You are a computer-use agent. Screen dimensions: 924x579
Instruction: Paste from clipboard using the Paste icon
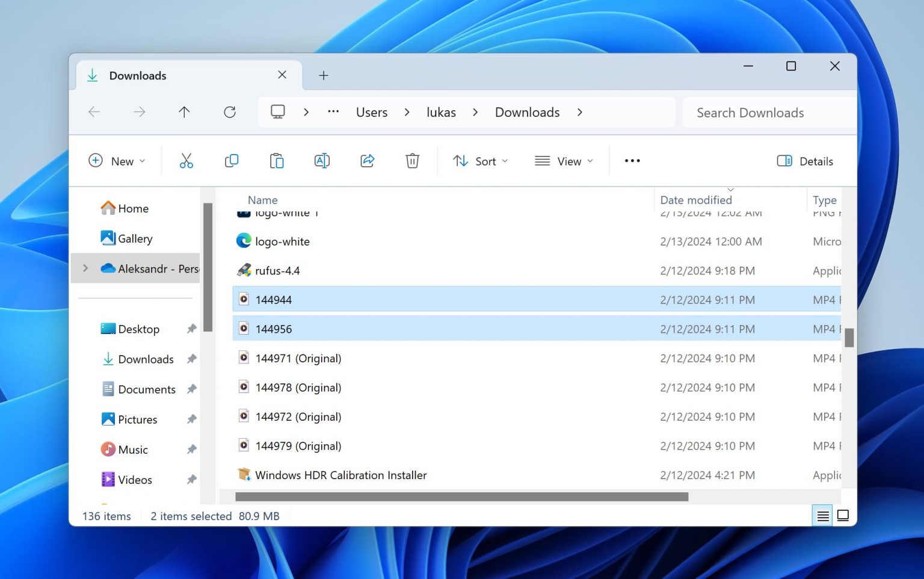(276, 161)
